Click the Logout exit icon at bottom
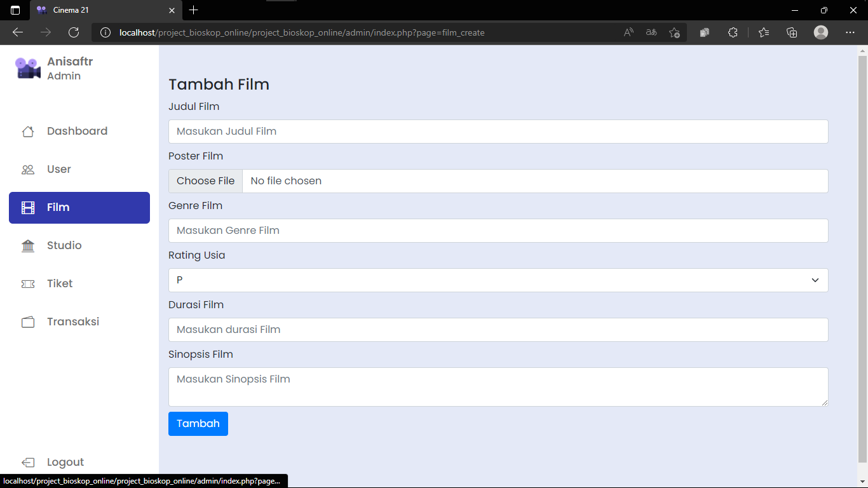This screenshot has height=488, width=868. point(28,462)
